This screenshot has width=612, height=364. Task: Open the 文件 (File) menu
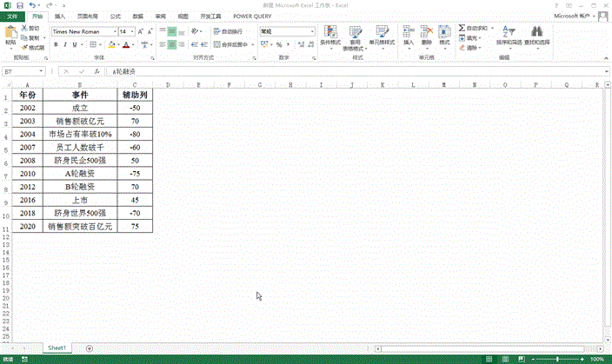[12, 17]
